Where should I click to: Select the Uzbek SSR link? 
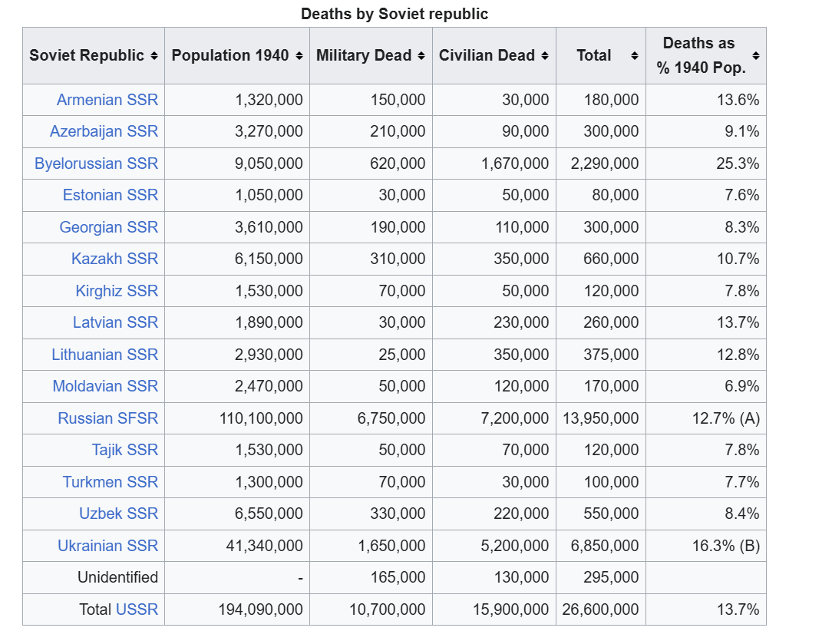[118, 514]
